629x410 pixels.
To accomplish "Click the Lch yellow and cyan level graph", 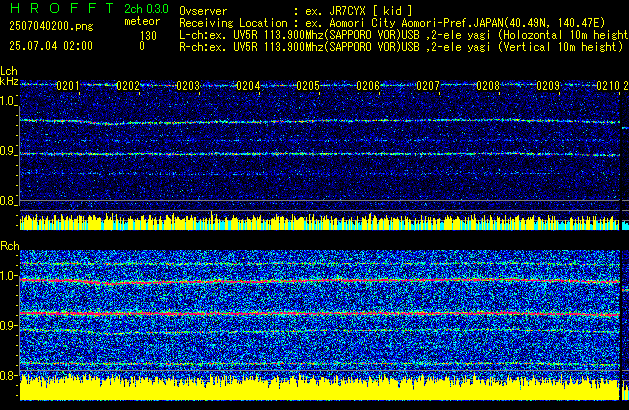I will coord(320,221).
